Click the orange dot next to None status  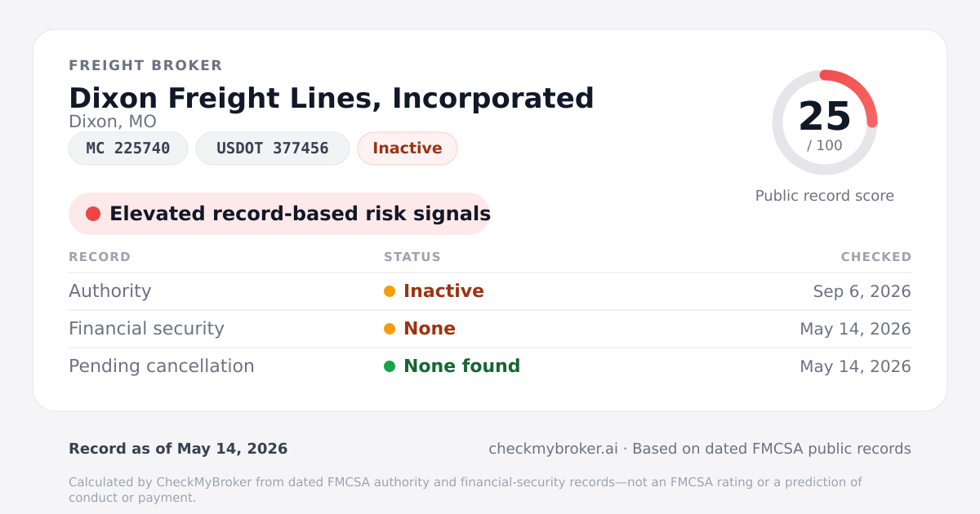[x=390, y=329]
